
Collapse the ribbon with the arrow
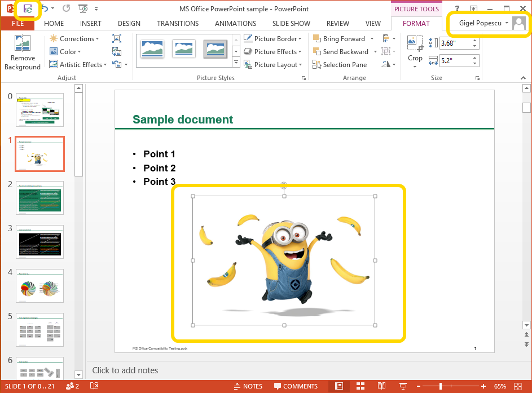523,78
